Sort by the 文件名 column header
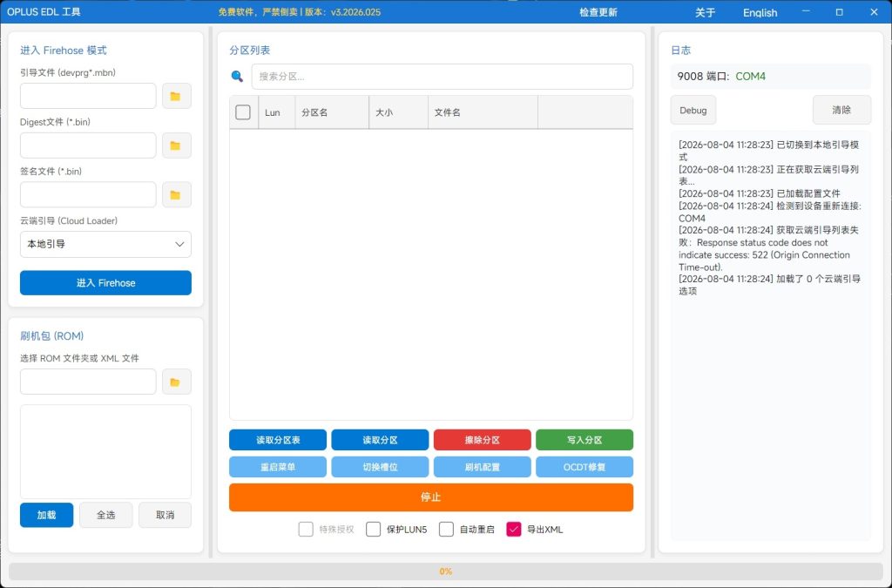 tap(483, 112)
